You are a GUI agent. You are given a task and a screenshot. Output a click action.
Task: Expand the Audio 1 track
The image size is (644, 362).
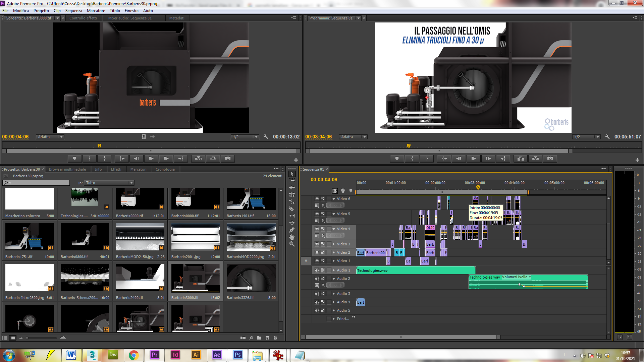point(334,270)
